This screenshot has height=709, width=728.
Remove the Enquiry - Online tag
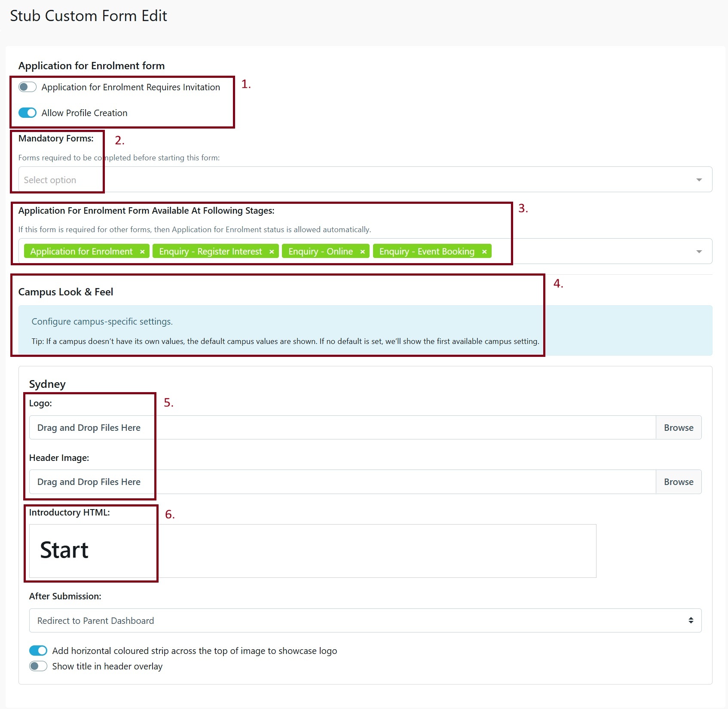[362, 251]
